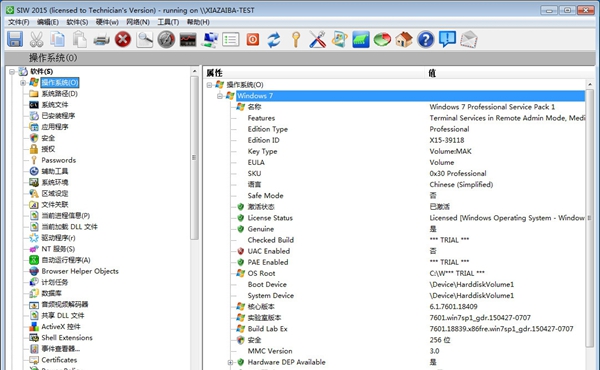This screenshot has width=600, height=370.
Task: Select 区域设定 in the tree
Action: pyautogui.click(x=55, y=194)
